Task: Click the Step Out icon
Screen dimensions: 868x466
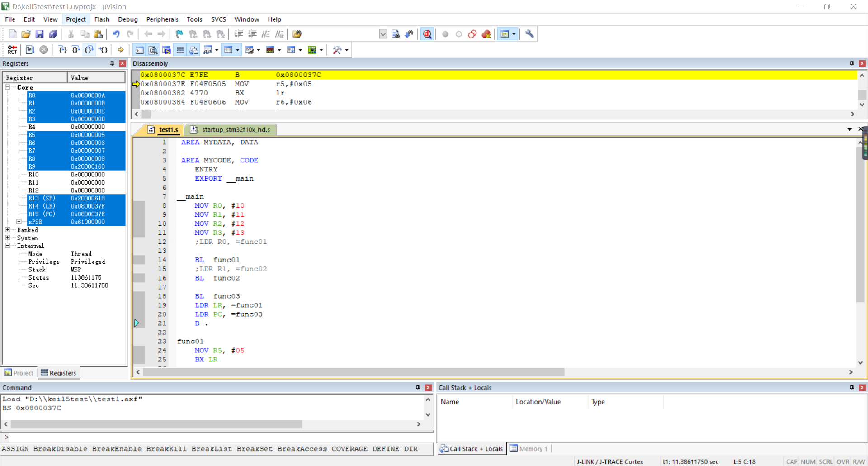Action: pos(90,50)
